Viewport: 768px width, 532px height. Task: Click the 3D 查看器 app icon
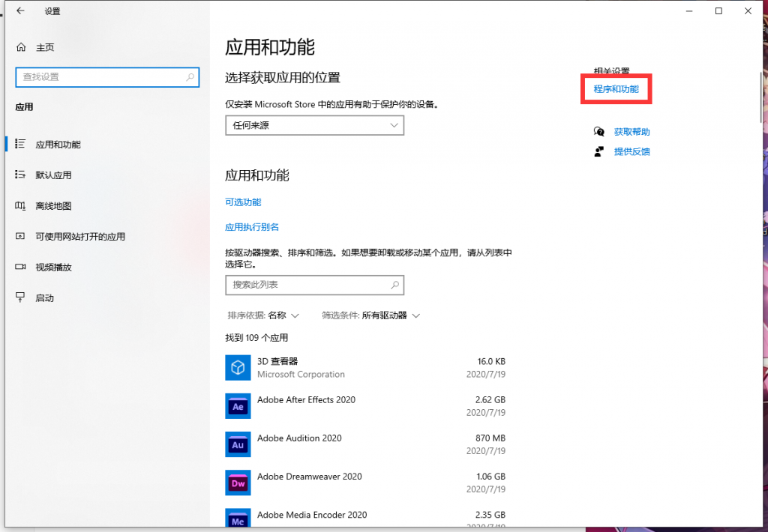coord(238,368)
